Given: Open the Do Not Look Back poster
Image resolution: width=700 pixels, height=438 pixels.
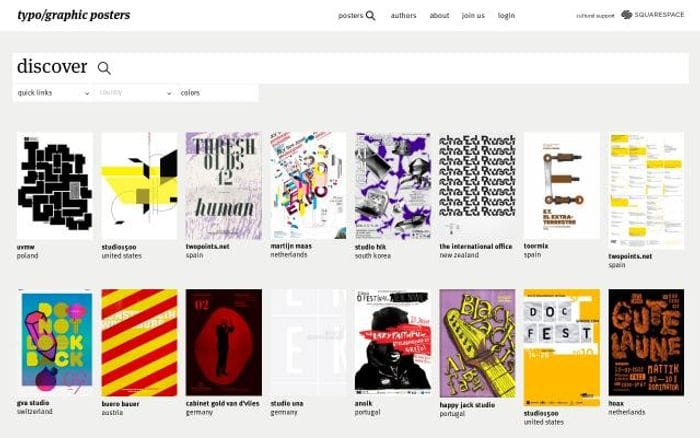Looking at the screenshot, I should pyautogui.click(x=55, y=342).
